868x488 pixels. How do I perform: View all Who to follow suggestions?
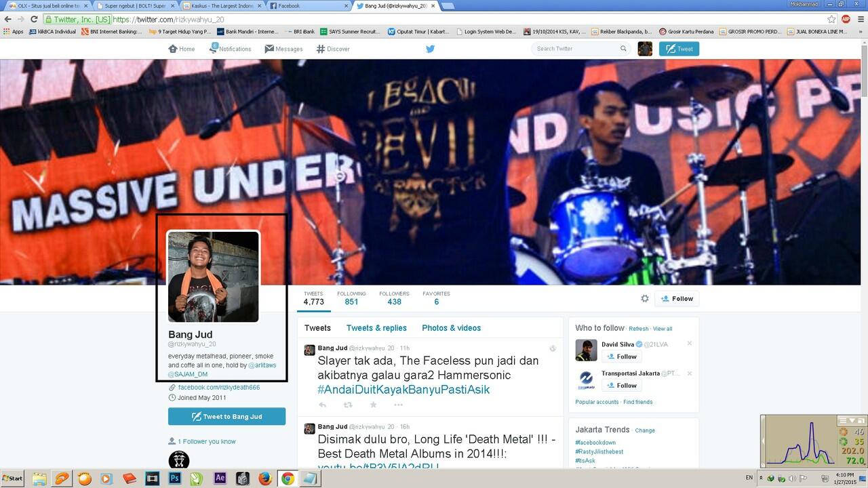[x=663, y=329]
